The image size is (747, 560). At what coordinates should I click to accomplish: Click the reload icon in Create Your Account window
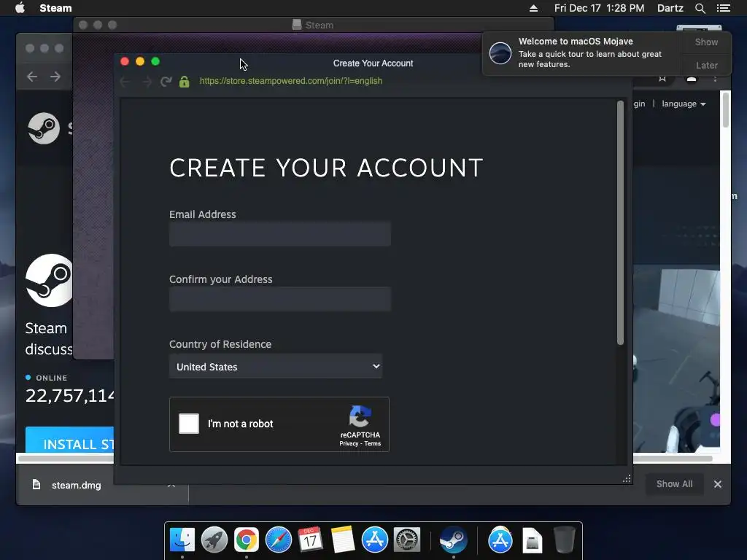(x=166, y=82)
